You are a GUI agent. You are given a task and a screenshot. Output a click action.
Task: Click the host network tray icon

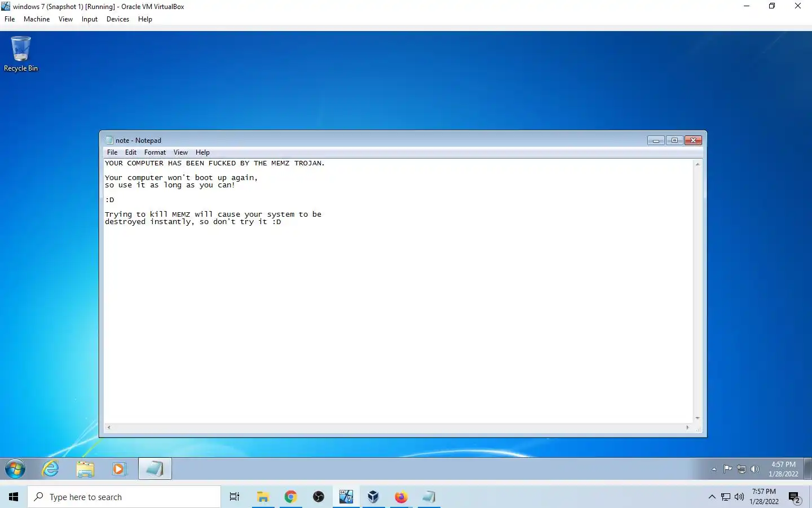point(726,497)
